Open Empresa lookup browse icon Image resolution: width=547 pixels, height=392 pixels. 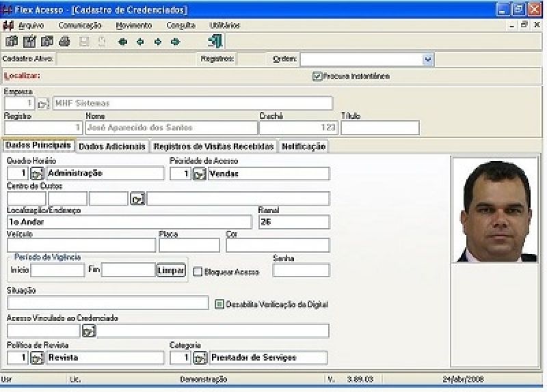pos(43,104)
